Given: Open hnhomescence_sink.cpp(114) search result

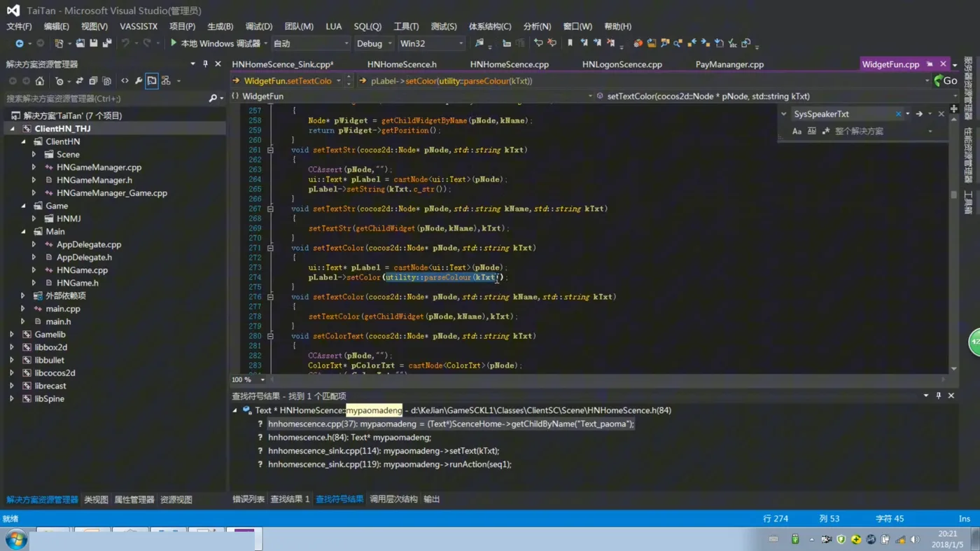Looking at the screenshot, I should (384, 451).
